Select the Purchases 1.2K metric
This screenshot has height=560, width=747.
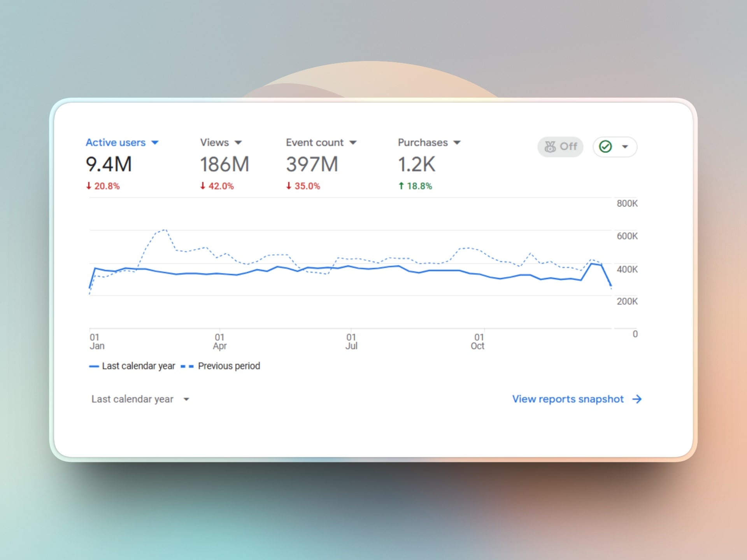tap(416, 164)
